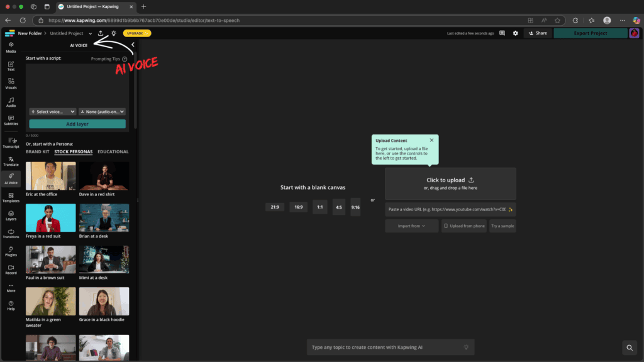Viewport: 644px width, 362px height.
Task: Click the Export Project button
Action: tap(590, 33)
